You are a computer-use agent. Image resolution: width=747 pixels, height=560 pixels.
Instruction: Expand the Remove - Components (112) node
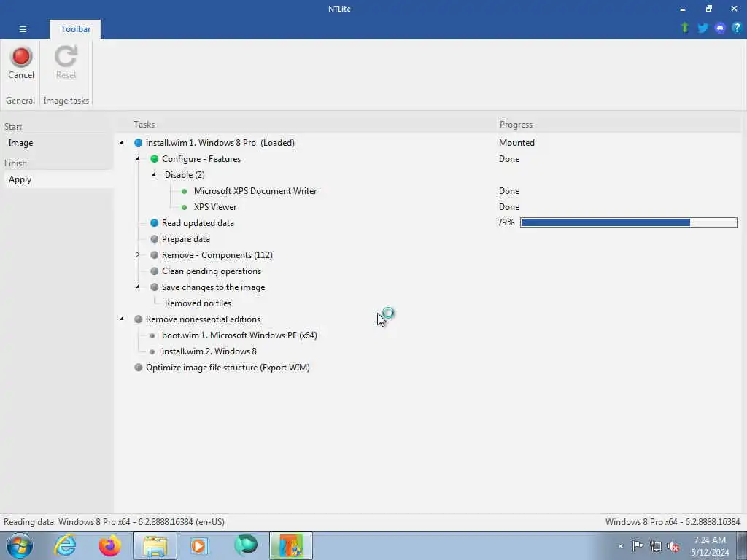point(138,254)
